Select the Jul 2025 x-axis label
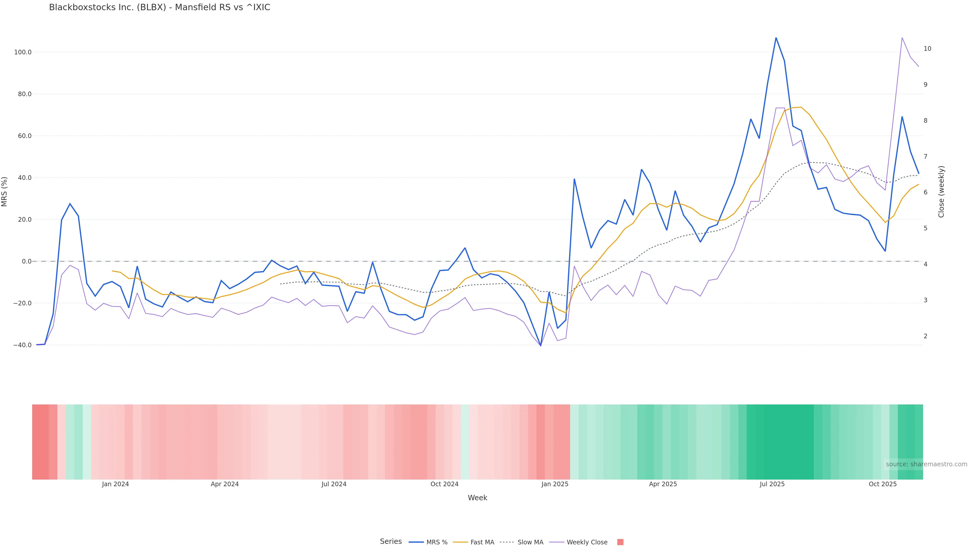This screenshot has width=980, height=551. point(772,484)
